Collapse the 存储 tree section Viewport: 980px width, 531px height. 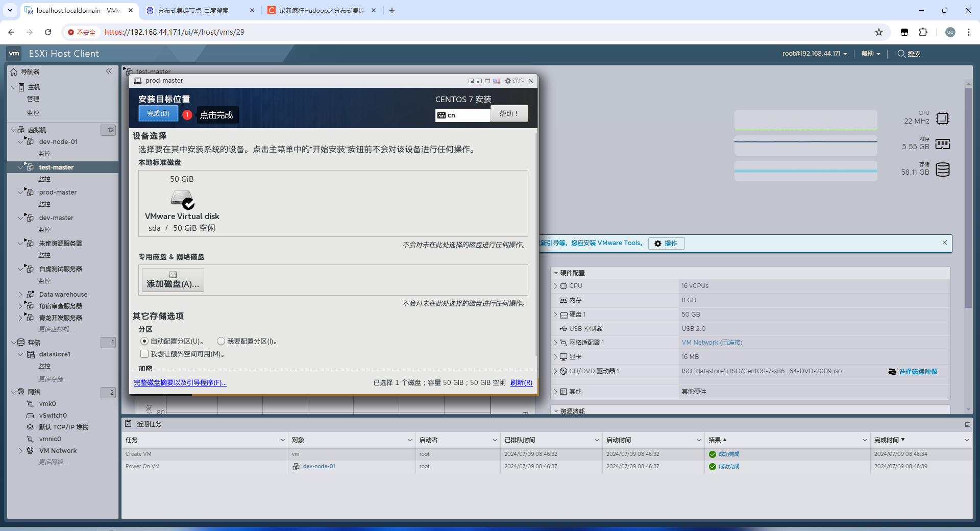coord(13,343)
